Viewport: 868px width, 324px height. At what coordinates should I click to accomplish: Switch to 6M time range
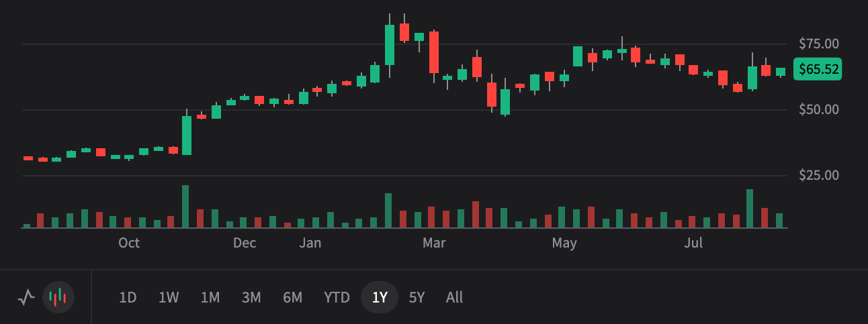pyautogui.click(x=292, y=297)
